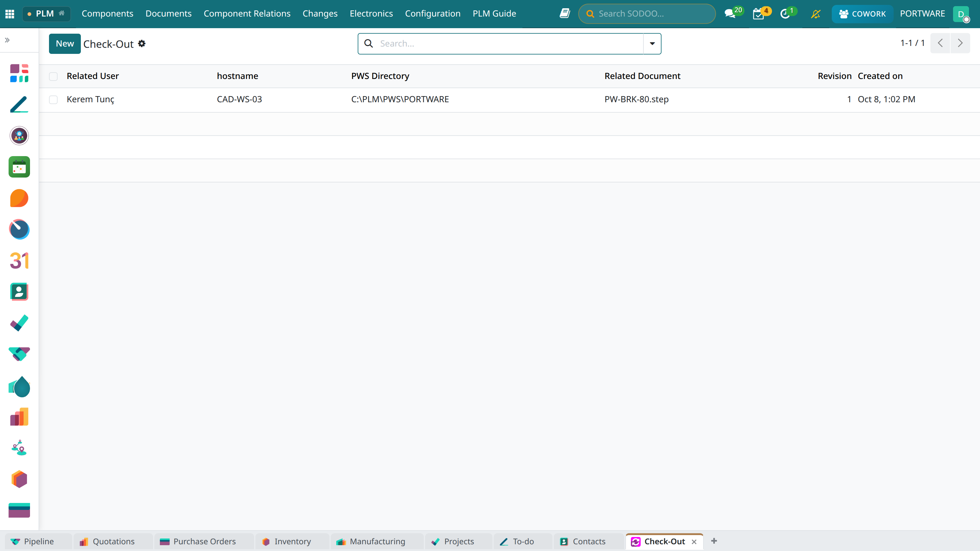Image resolution: width=980 pixels, height=551 pixels.
Task: Open the conversations icon with 20 badge
Action: point(730,14)
